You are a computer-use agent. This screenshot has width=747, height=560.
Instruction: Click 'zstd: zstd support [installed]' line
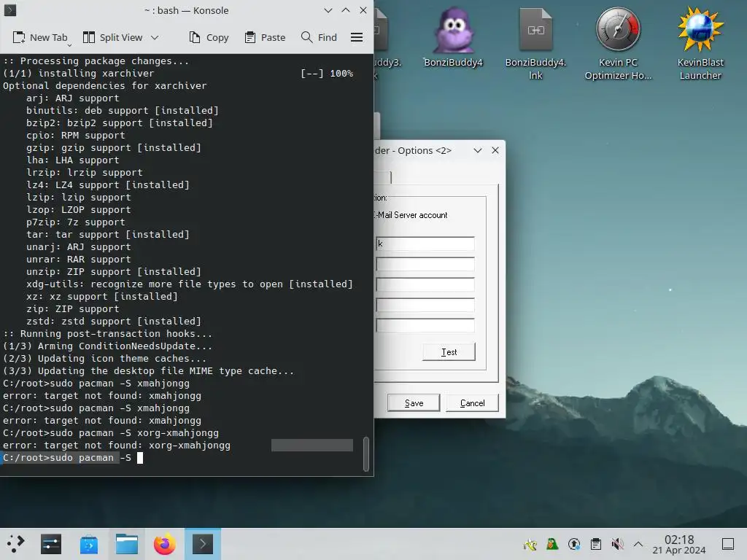(114, 322)
